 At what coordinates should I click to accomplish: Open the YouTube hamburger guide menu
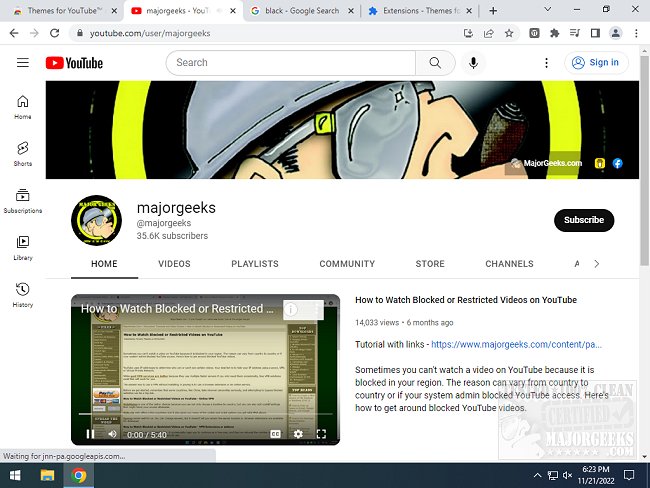(23, 63)
